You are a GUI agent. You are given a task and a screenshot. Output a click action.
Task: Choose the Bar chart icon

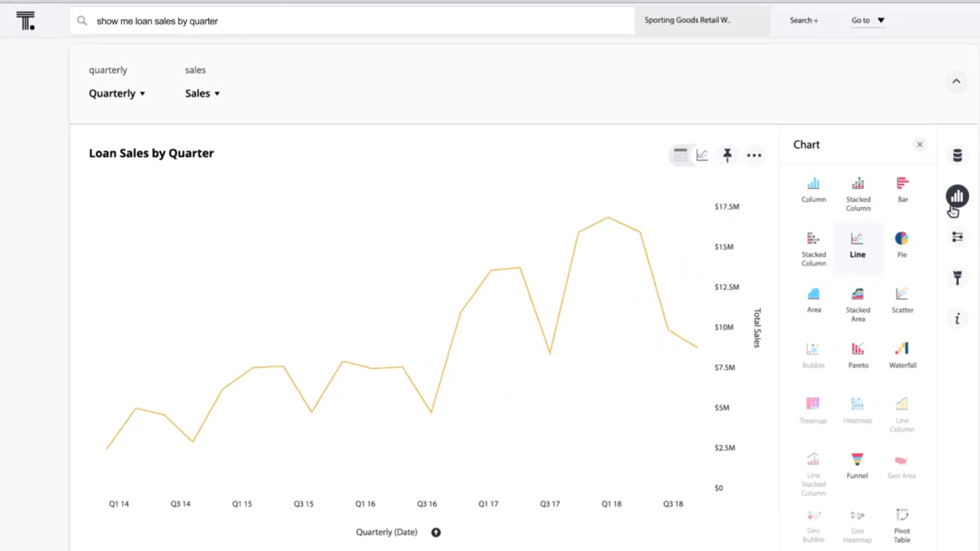click(902, 189)
